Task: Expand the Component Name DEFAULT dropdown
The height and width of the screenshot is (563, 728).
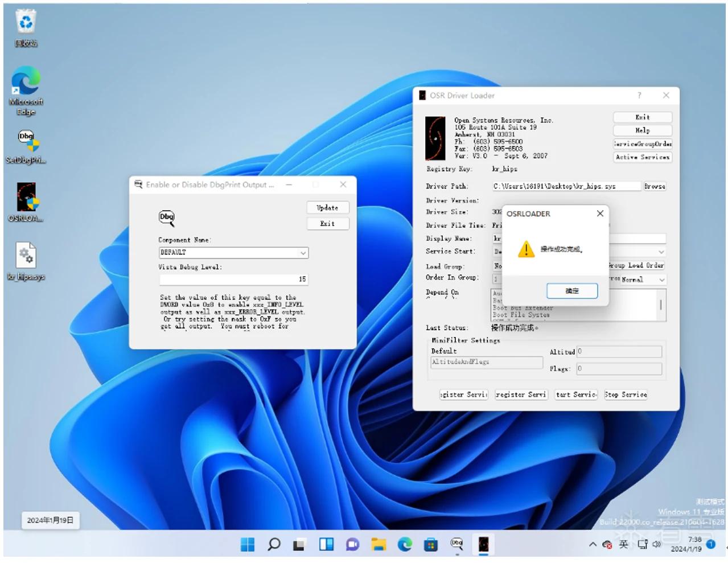Action: tap(303, 253)
